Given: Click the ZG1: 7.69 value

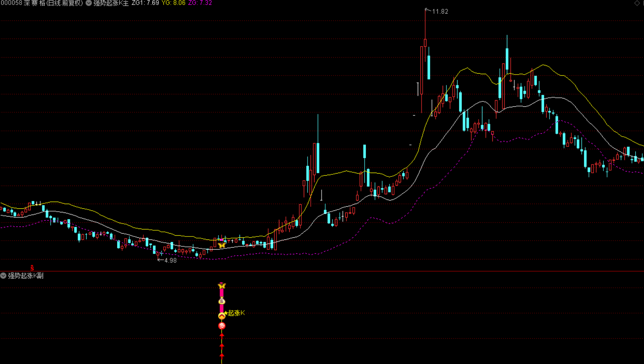Looking at the screenshot, I should (145, 3).
